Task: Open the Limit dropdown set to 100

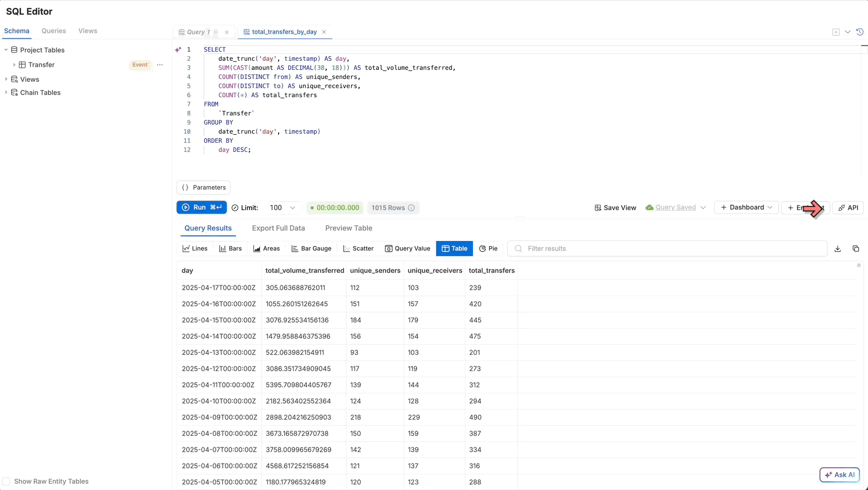Action: point(282,208)
